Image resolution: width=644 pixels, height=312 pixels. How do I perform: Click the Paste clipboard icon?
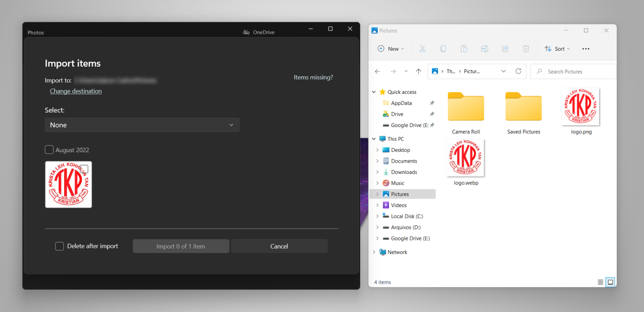coord(464,49)
